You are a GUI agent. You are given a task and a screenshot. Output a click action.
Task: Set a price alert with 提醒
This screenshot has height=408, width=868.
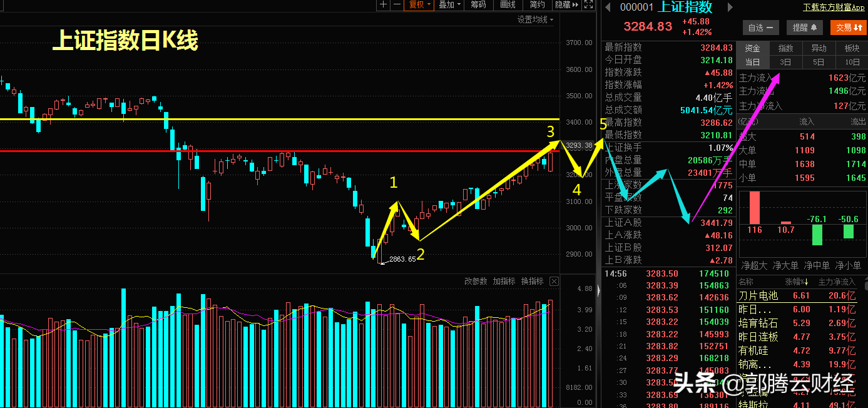(805, 28)
